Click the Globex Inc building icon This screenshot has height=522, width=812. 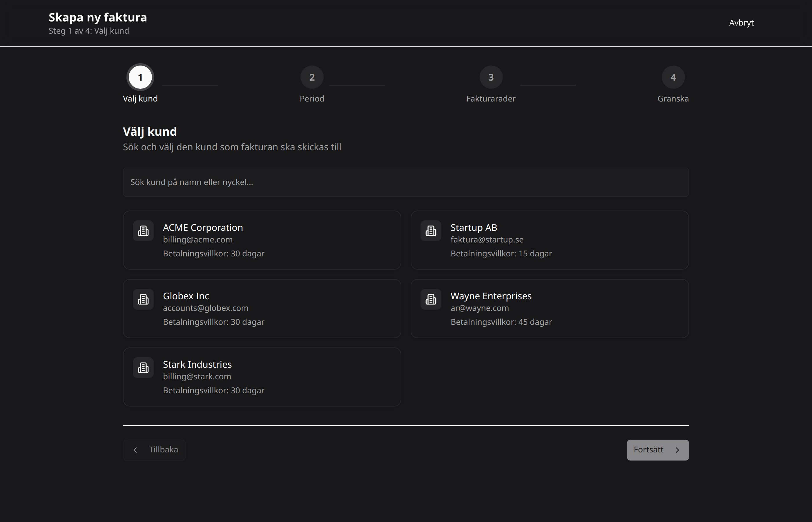pos(143,299)
